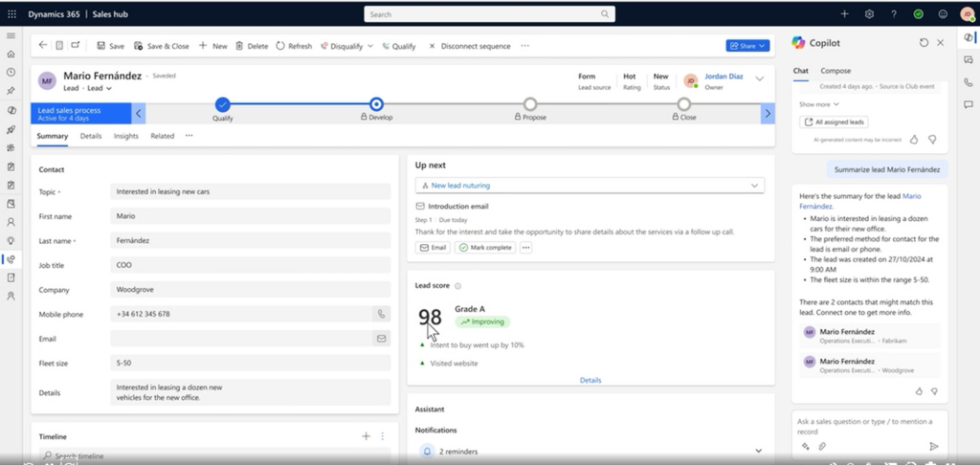Expand the New lead nurturing sequence dropdown
The image size is (980, 465).
(755, 186)
